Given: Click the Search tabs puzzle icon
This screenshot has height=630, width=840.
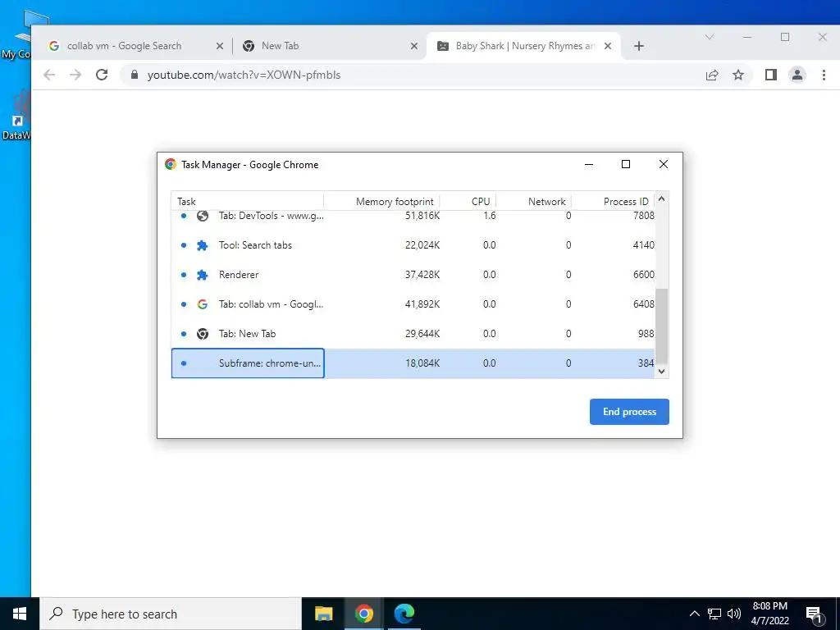Looking at the screenshot, I should [203, 245].
